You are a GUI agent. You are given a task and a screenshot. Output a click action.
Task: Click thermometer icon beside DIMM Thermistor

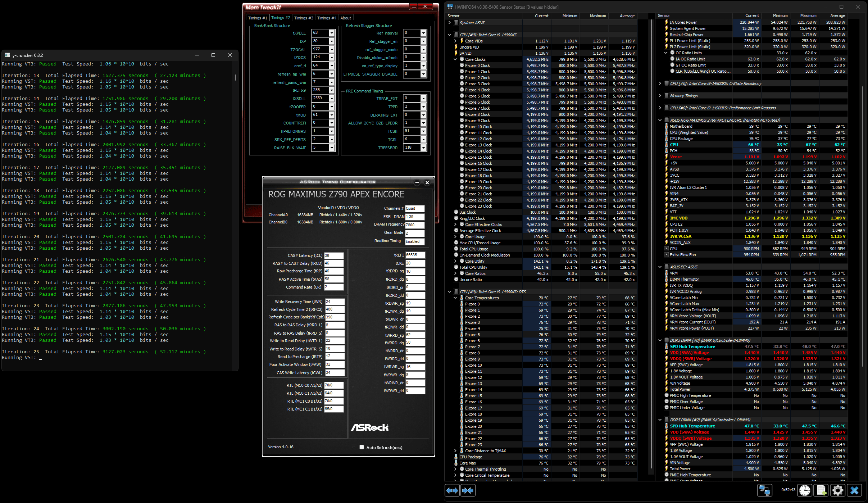[666, 279]
